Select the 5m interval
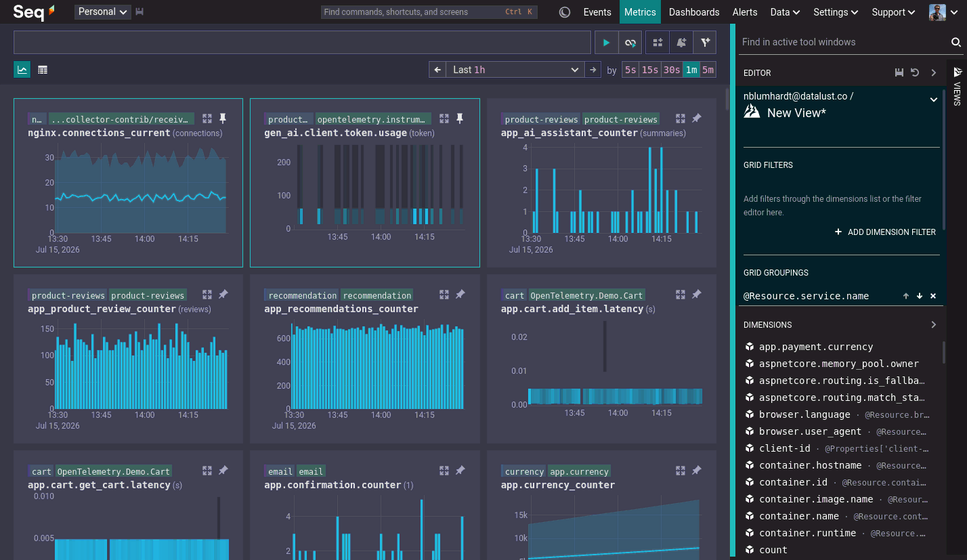This screenshot has width=967, height=560. tap(708, 70)
